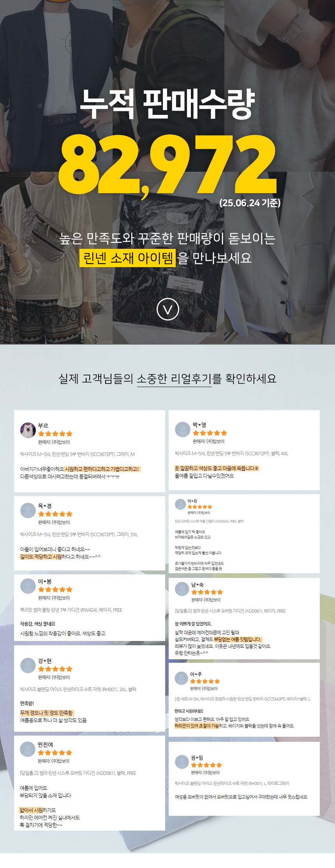Click 옥*경's default avatar icon
This screenshot has width=335, height=868.
point(28,510)
